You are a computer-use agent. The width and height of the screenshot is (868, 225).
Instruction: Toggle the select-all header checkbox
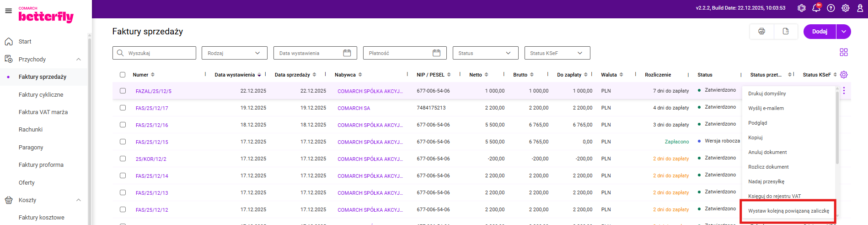(x=123, y=75)
